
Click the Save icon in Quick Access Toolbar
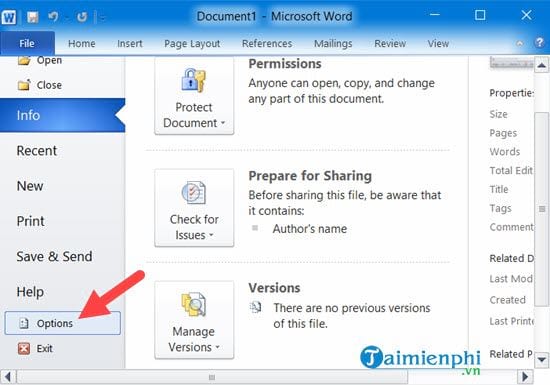pos(33,17)
